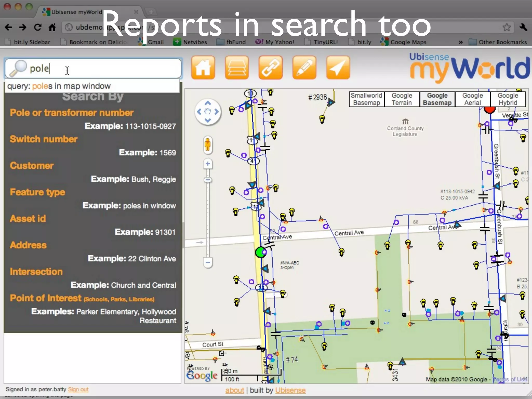Choose 'poles in map window' suggestion
532x399 pixels.
pyautogui.click(x=92, y=86)
